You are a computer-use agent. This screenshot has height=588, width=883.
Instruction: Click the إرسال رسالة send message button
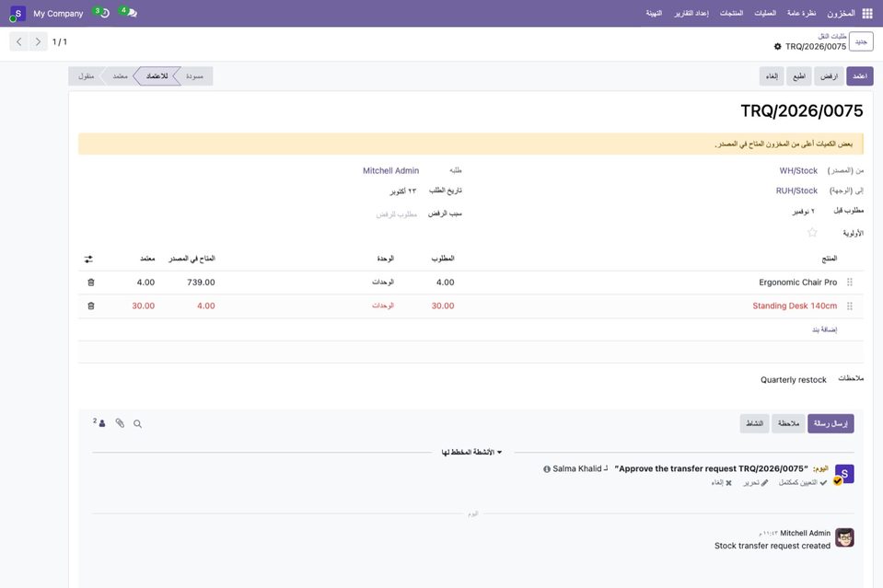831,423
